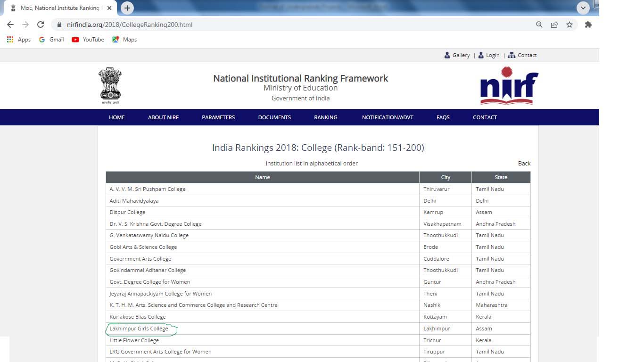The height and width of the screenshot is (362, 644).
Task: Click the NIRF logo
Action: (509, 86)
